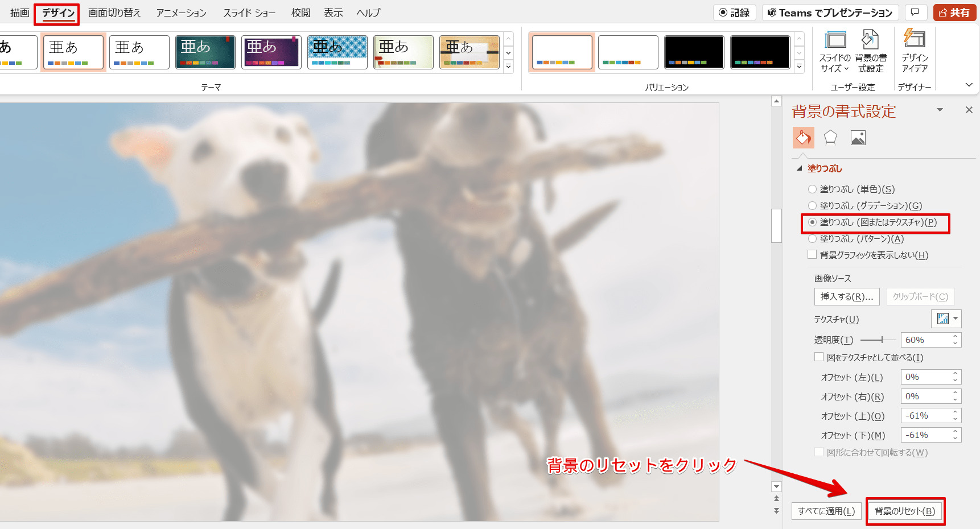The image size is (980, 529).
Task: Select the highlighted white Office theme thumbnail
Action: click(x=73, y=52)
